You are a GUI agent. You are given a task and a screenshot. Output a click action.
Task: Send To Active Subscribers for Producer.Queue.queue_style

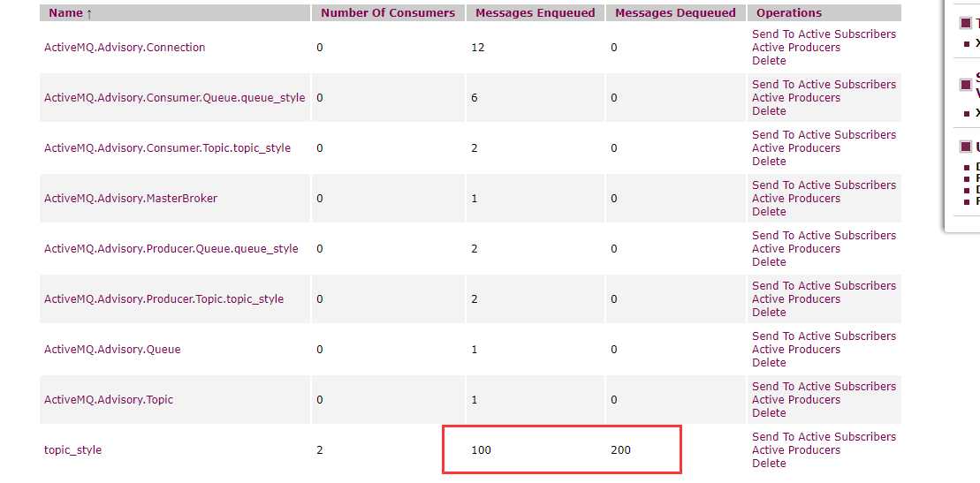click(x=824, y=236)
